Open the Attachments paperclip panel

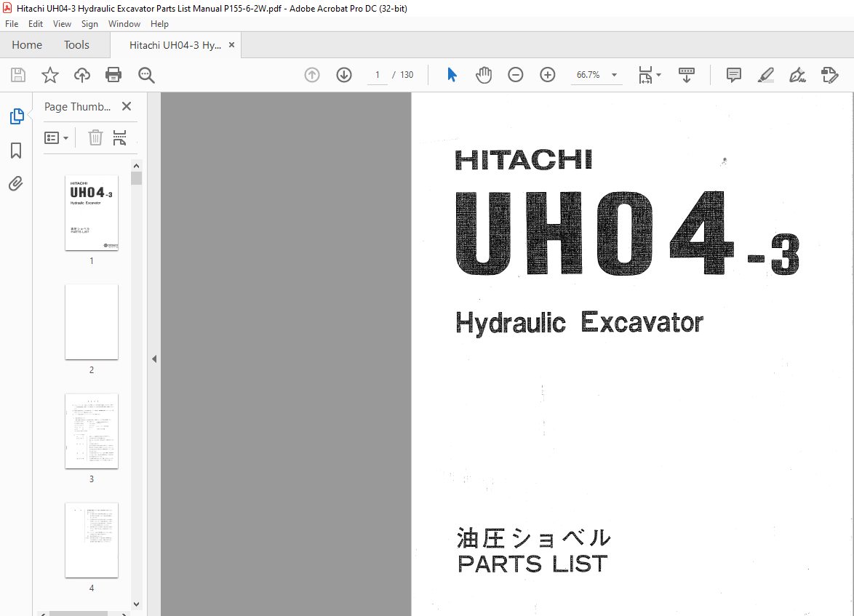tap(16, 183)
